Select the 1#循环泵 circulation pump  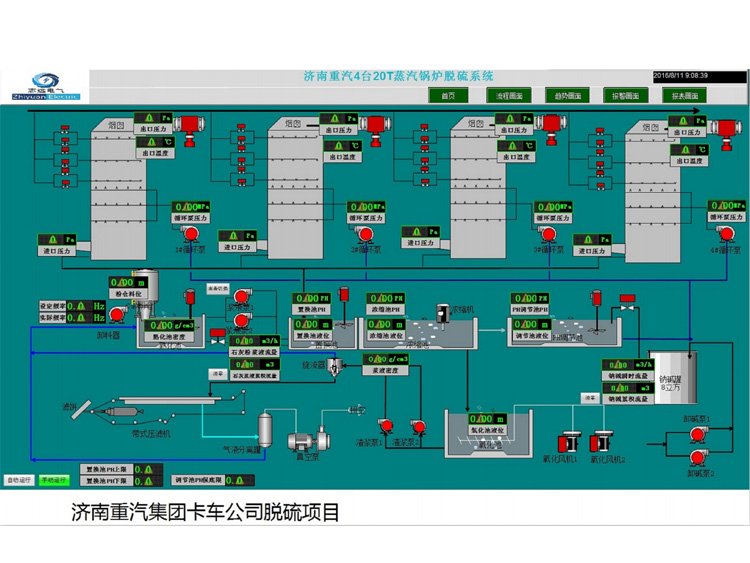coord(191,234)
